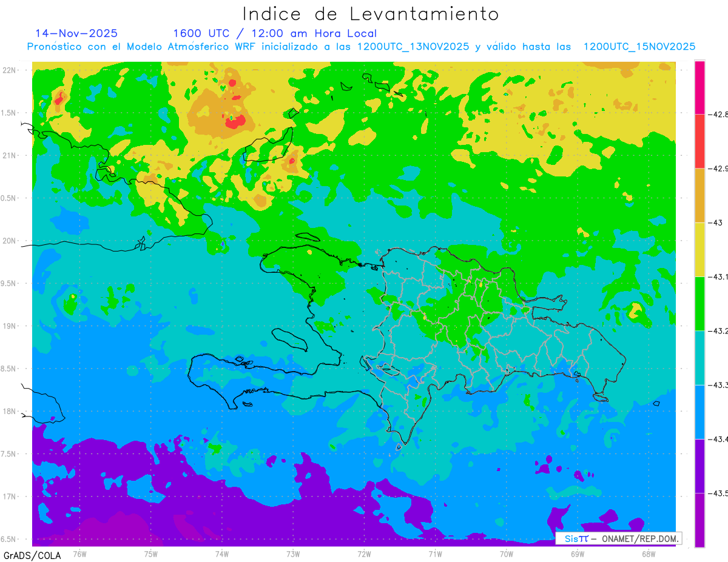Click the "73W" longitude label
This screenshot has width=728, height=562.
293,554
